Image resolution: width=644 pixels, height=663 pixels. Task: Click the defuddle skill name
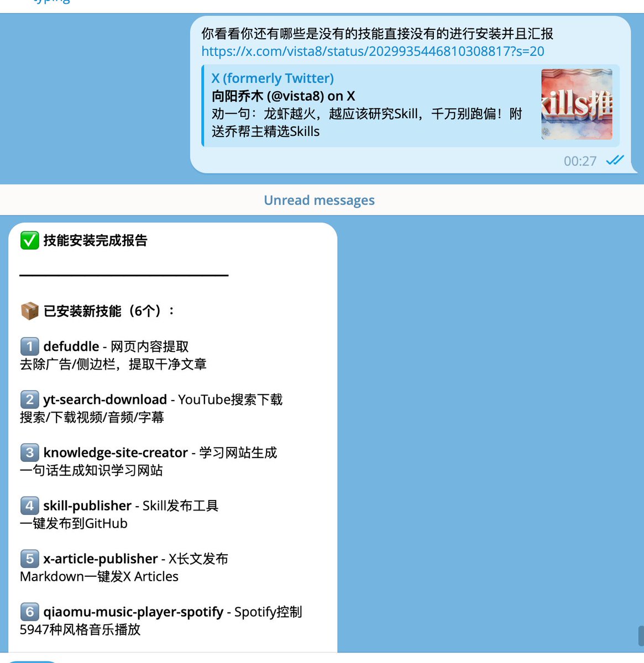(x=71, y=346)
